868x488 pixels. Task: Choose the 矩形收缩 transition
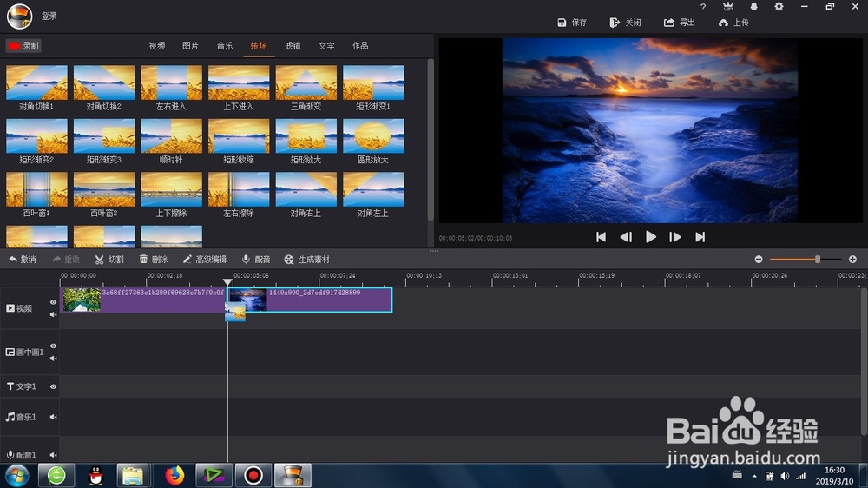(239, 136)
